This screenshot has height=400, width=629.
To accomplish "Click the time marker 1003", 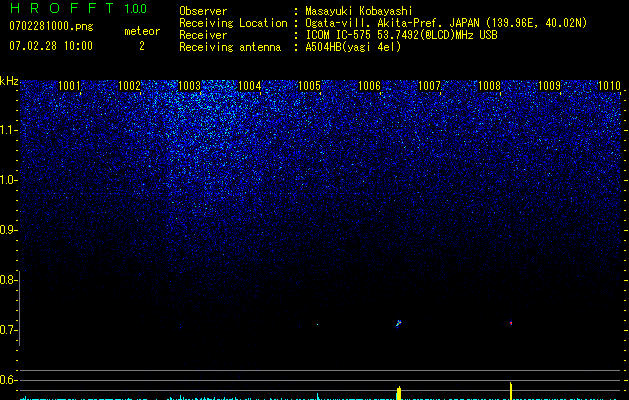I will 189,85.
